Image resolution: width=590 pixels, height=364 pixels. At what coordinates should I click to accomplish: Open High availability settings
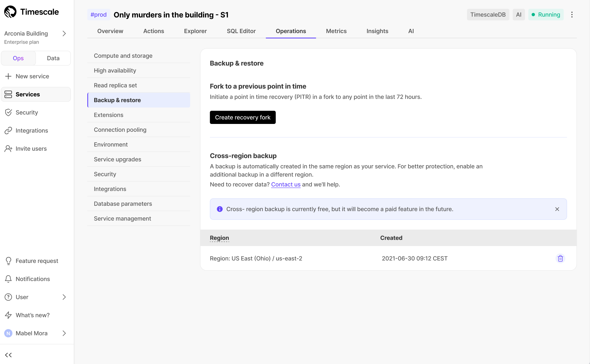coord(139,70)
